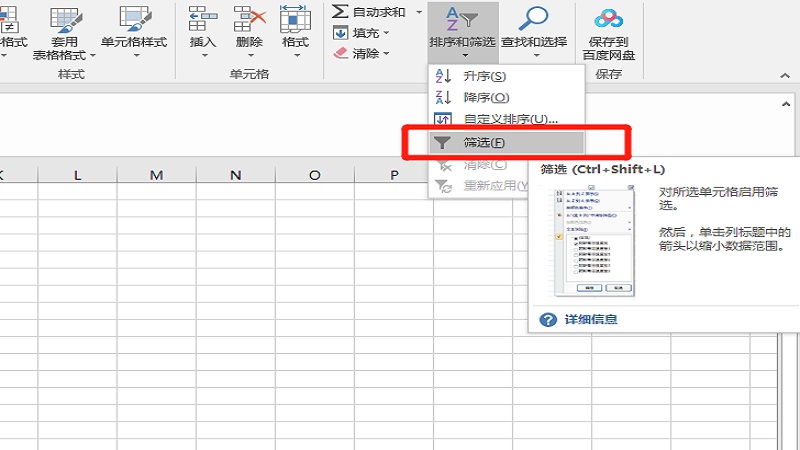Click the Insert (插入) cells icon

pyautogui.click(x=203, y=21)
